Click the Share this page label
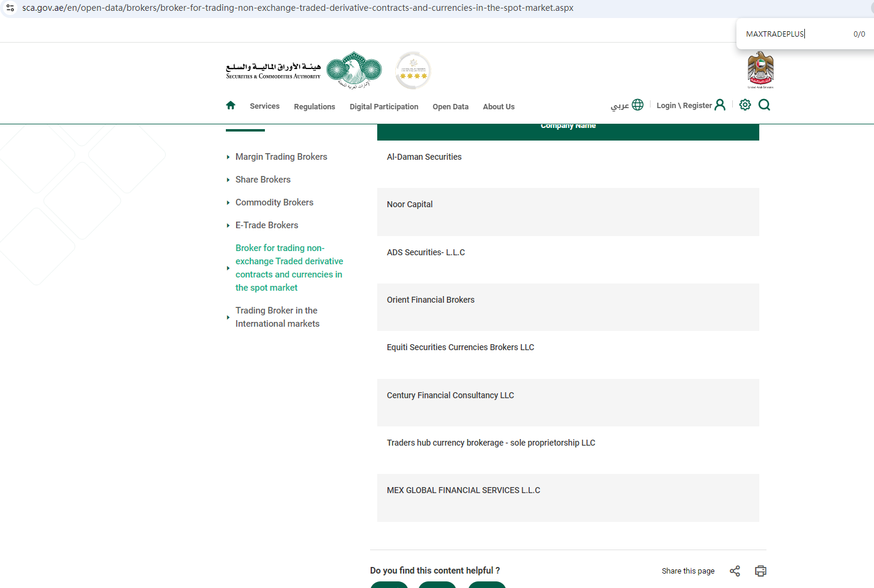The height and width of the screenshot is (588, 874). click(688, 571)
